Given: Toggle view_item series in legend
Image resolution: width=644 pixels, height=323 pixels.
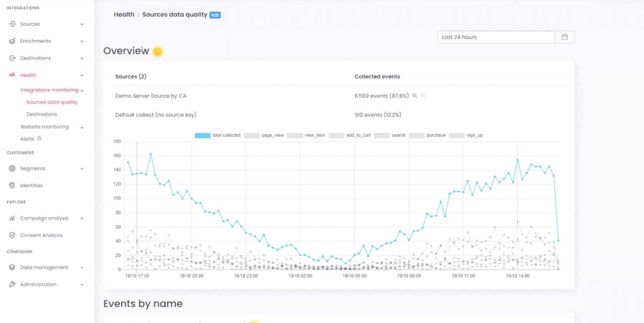Looking at the screenshot, I should pos(306,135).
